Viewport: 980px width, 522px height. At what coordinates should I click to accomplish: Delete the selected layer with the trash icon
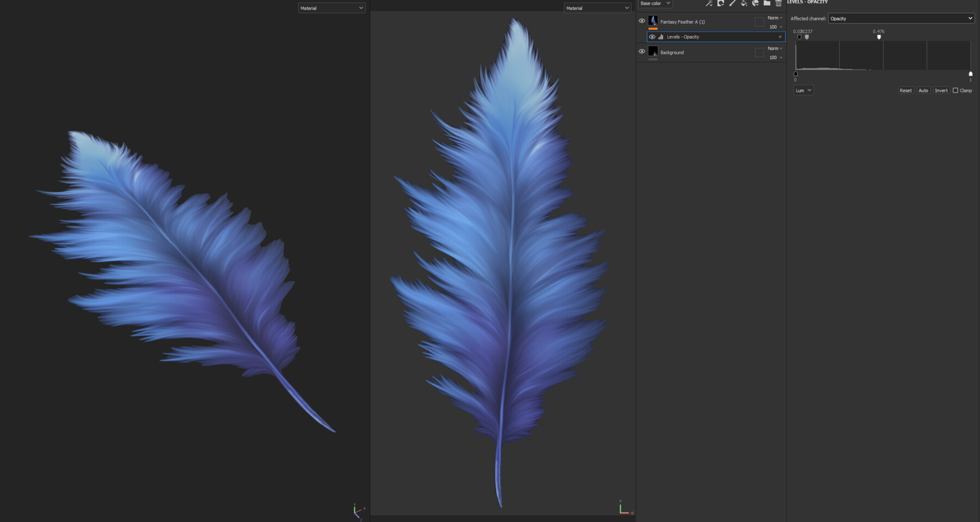(x=777, y=3)
